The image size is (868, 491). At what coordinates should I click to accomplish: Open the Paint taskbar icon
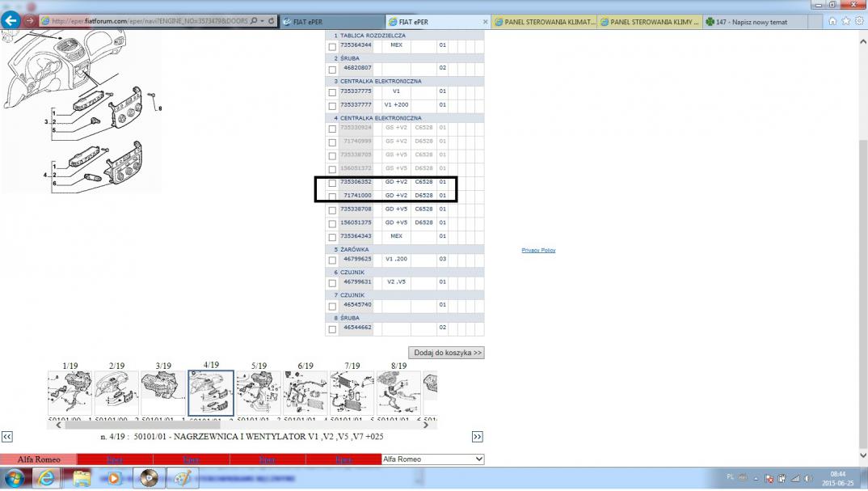(183, 478)
